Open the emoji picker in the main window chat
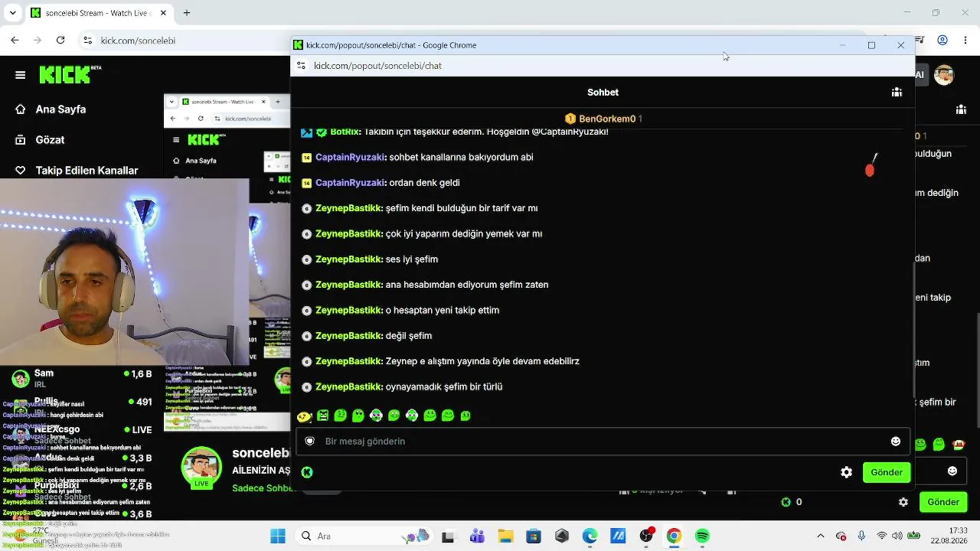This screenshot has width=980, height=551. 952,471
